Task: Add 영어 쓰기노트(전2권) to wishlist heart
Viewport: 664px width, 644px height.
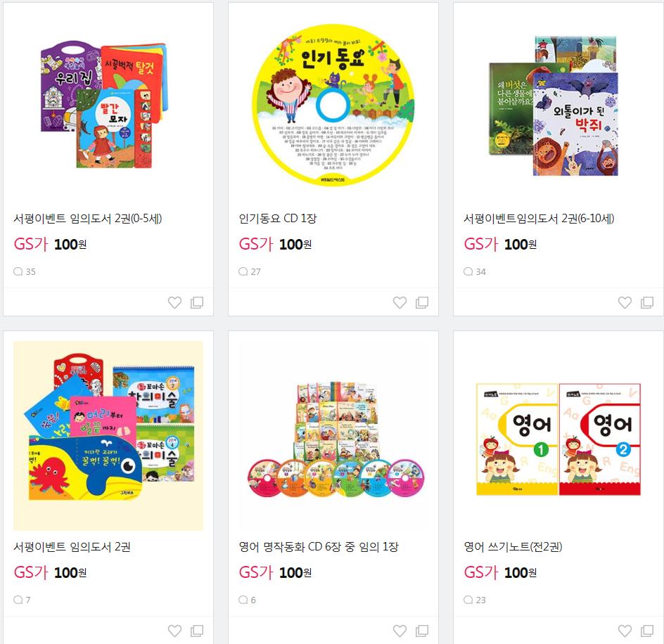Action: click(625, 631)
